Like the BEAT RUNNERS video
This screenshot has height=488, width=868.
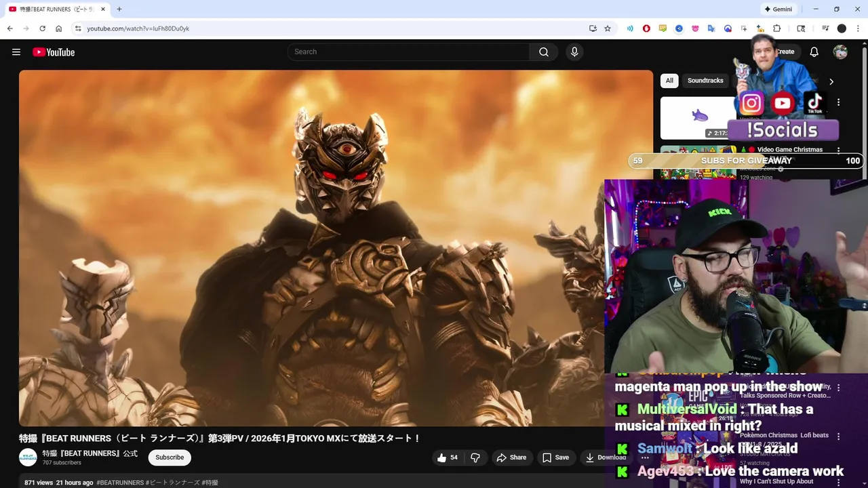click(448, 457)
